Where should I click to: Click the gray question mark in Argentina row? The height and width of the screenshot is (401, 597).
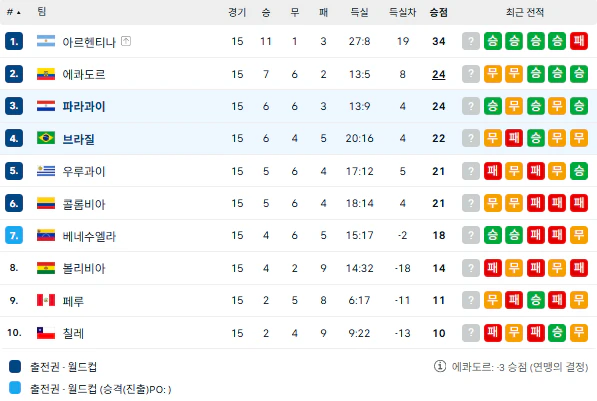[471, 41]
